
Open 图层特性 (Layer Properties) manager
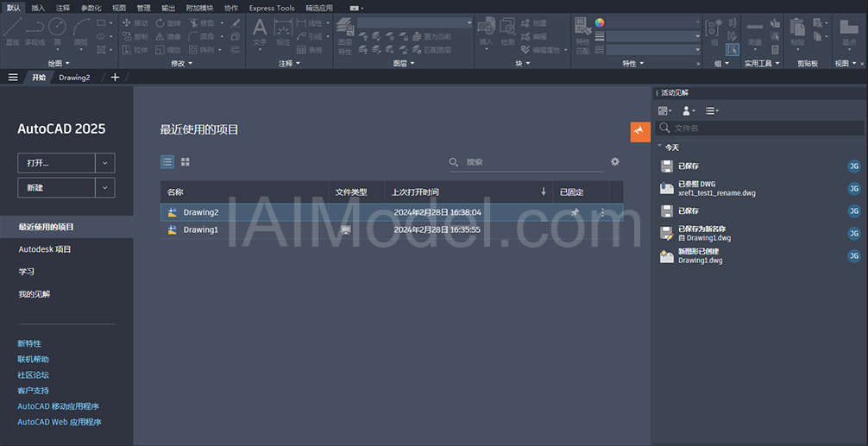pyautogui.click(x=345, y=36)
